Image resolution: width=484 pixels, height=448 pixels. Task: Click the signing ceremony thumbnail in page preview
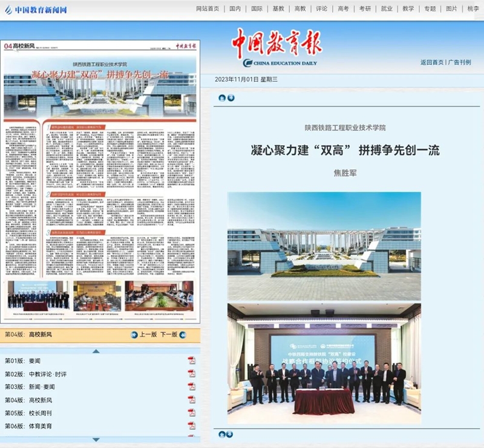pyautogui.click(x=39, y=296)
